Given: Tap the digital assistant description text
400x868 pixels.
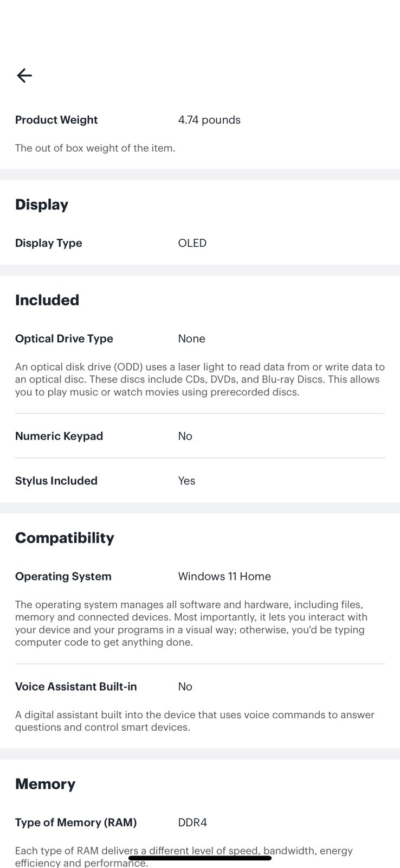Looking at the screenshot, I should (x=195, y=721).
